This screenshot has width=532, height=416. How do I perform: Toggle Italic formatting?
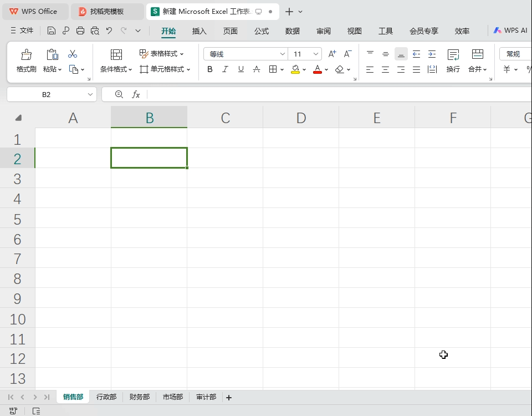(x=225, y=69)
